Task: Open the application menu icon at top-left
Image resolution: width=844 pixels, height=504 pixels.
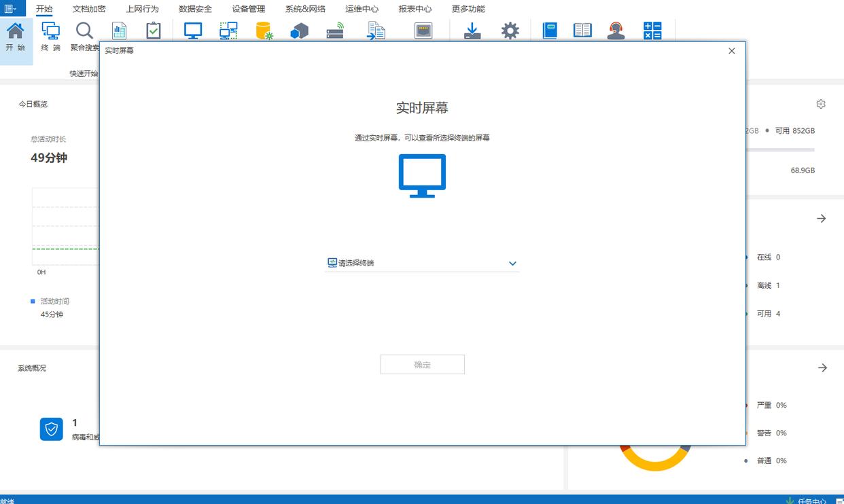Action: pyautogui.click(x=10, y=9)
